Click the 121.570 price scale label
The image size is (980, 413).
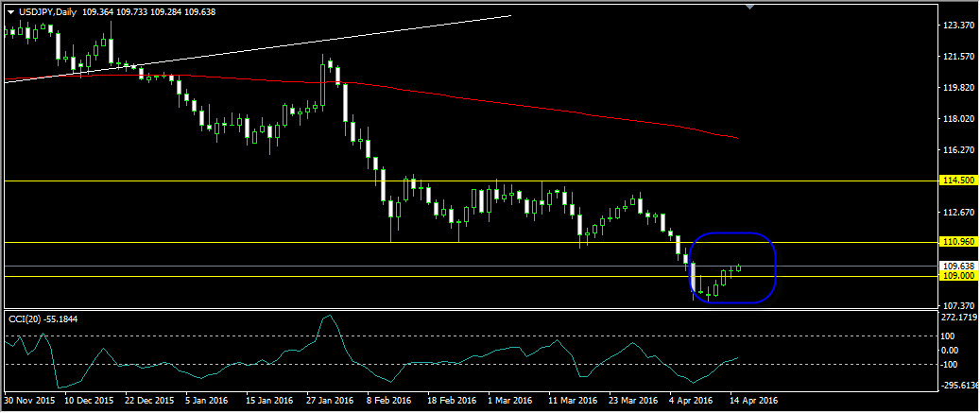tap(959, 57)
